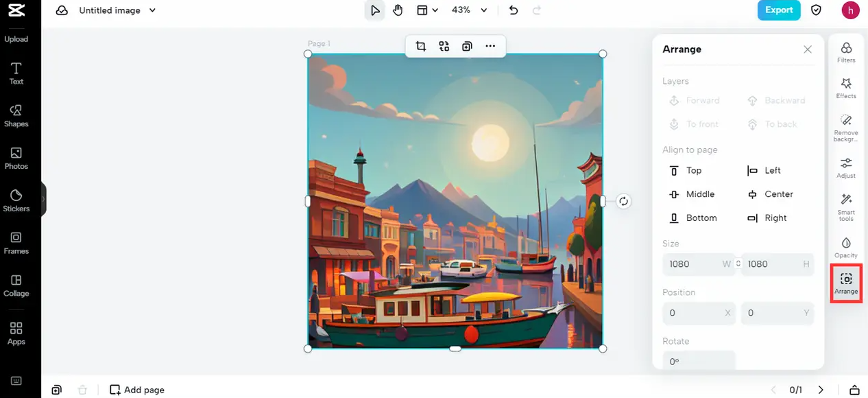
Task: Click the Y position input field
Action: pyautogui.click(x=777, y=313)
